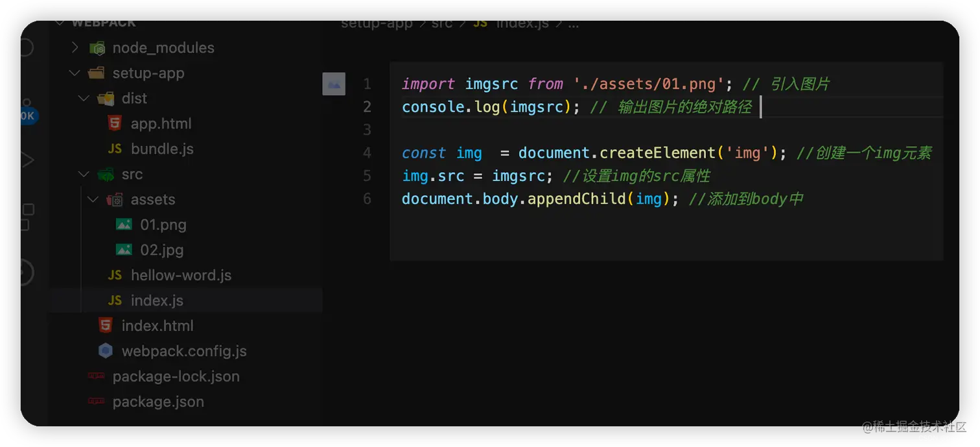
Task: Select the dist folder label
Action: (x=134, y=98)
